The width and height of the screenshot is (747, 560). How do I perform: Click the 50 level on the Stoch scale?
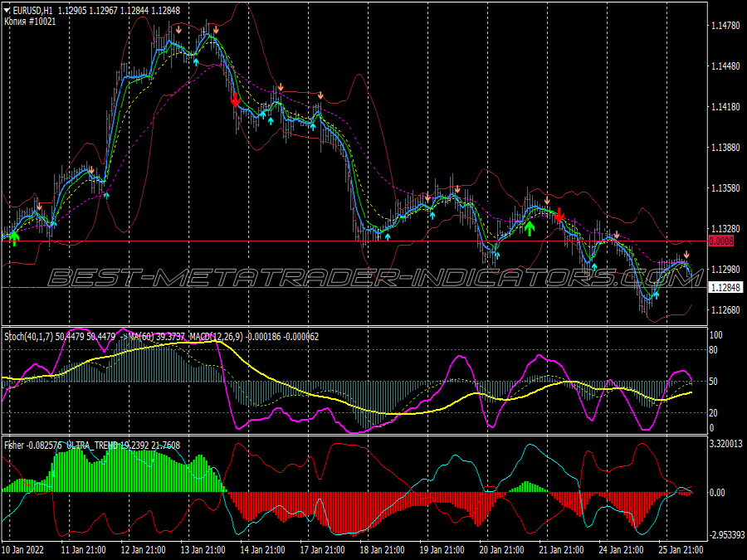click(714, 382)
